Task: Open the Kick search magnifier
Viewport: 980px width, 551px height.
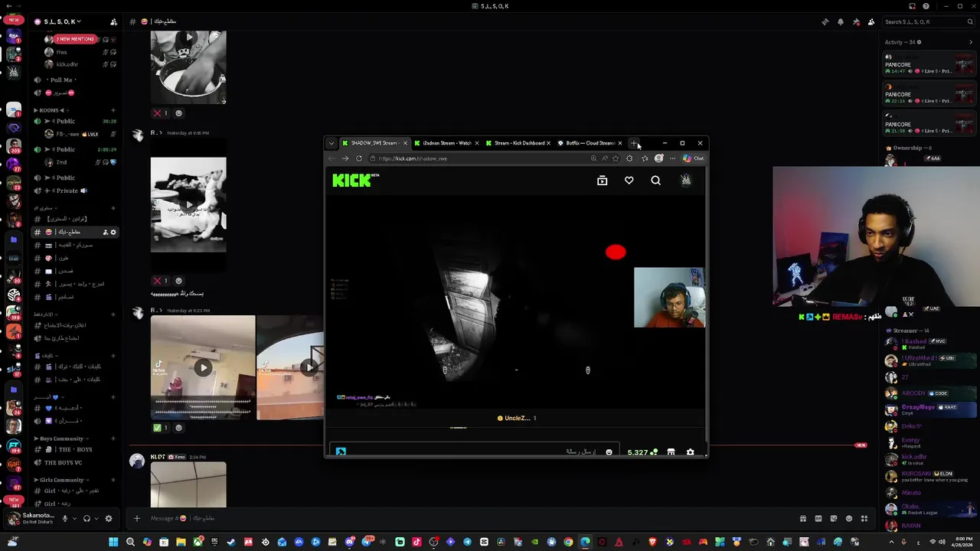Action: click(x=655, y=181)
